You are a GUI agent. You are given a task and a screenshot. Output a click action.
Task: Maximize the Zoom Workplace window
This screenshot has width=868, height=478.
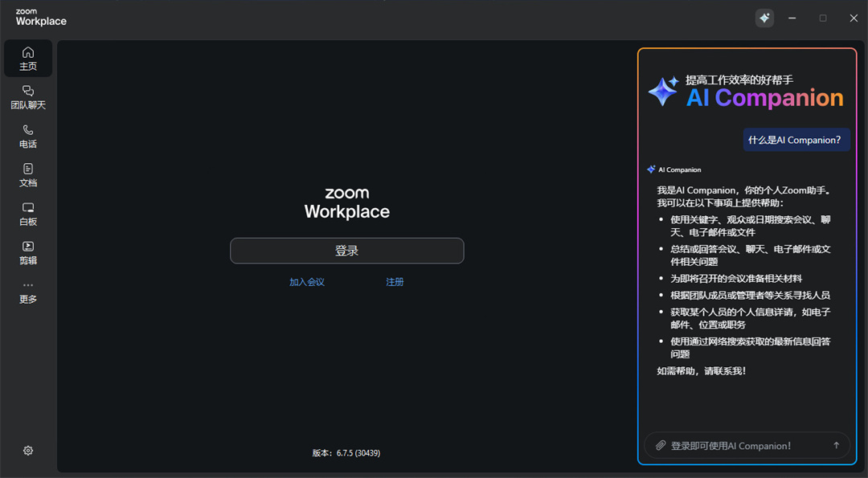coord(823,18)
